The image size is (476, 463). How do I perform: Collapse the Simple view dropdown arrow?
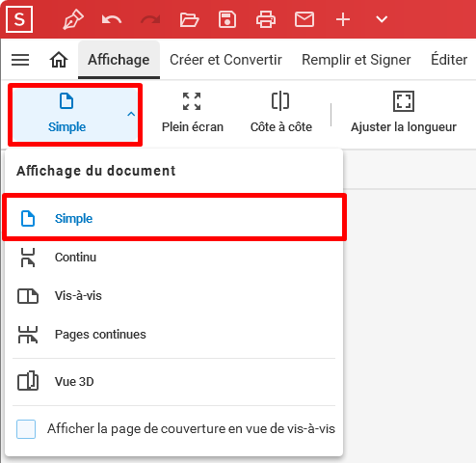pyautogui.click(x=131, y=114)
